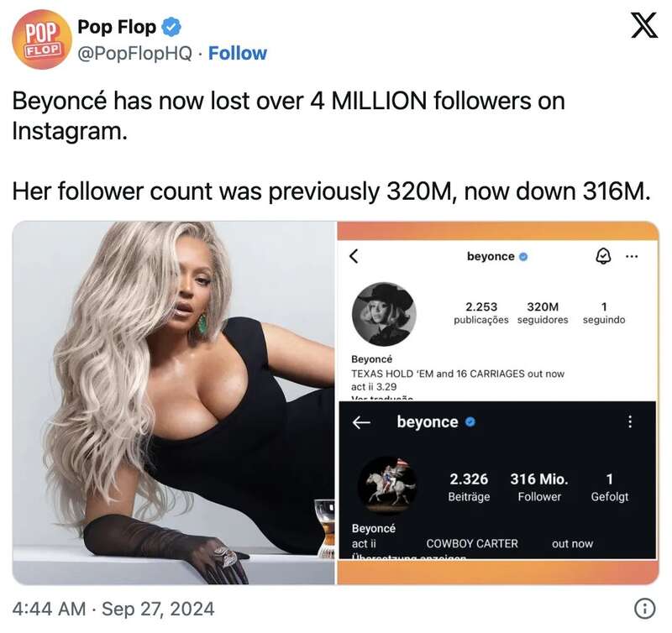672x633 pixels.
Task: Tap the back chevron in light Instagram profile
Action: (354, 256)
